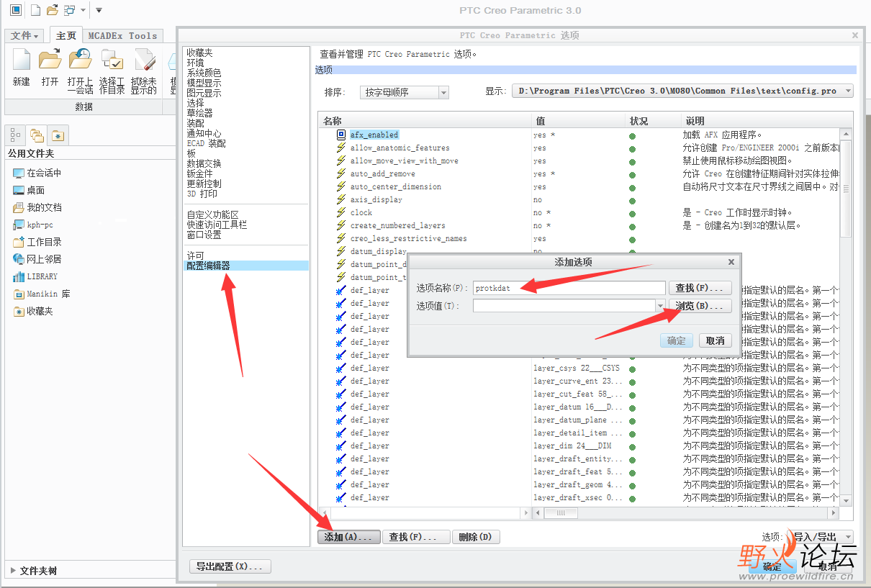The image size is (871, 588).
Task: Open the 选项值 value dropdown arrow
Action: [660, 306]
